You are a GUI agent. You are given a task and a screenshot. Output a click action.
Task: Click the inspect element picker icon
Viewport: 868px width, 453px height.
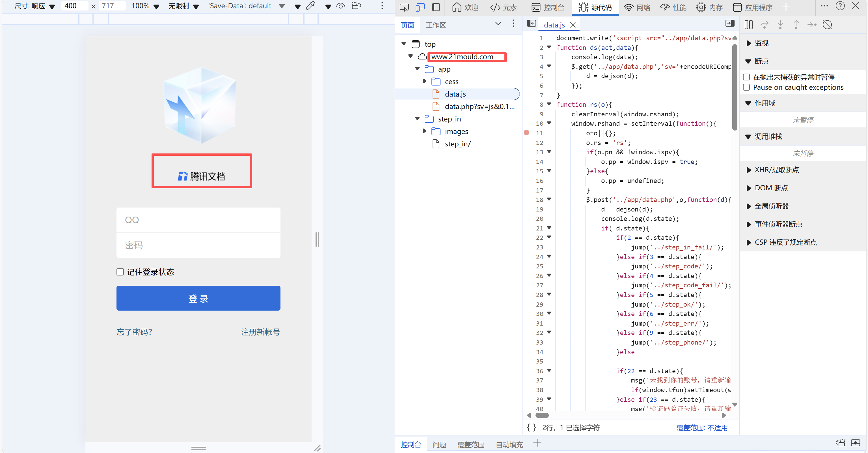(404, 7)
